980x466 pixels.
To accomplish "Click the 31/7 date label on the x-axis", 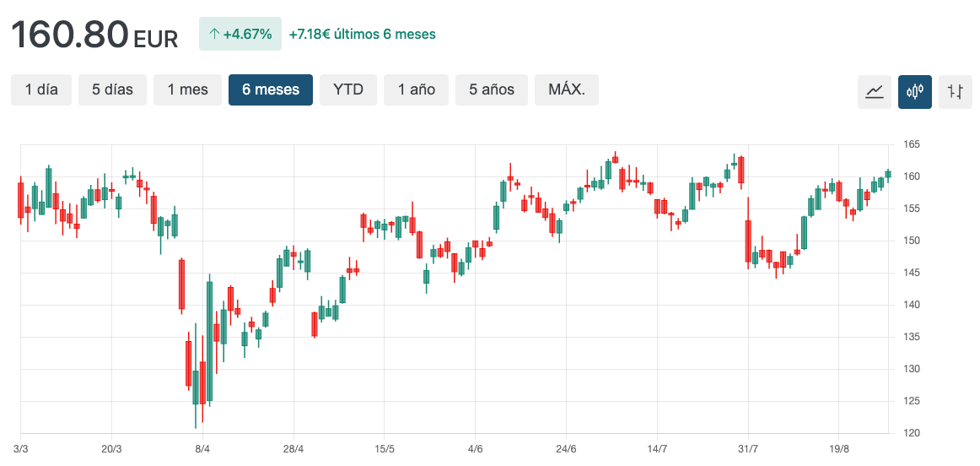I will click(x=747, y=448).
